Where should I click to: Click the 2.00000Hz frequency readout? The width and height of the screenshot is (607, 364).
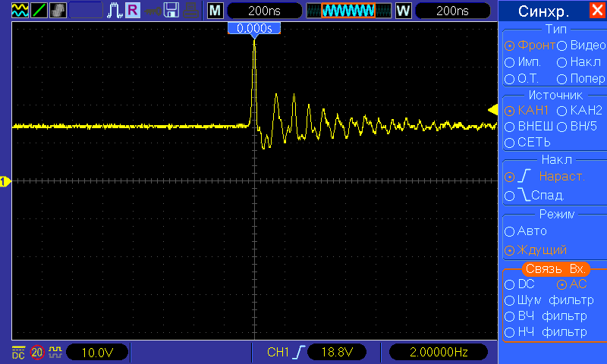439,352
